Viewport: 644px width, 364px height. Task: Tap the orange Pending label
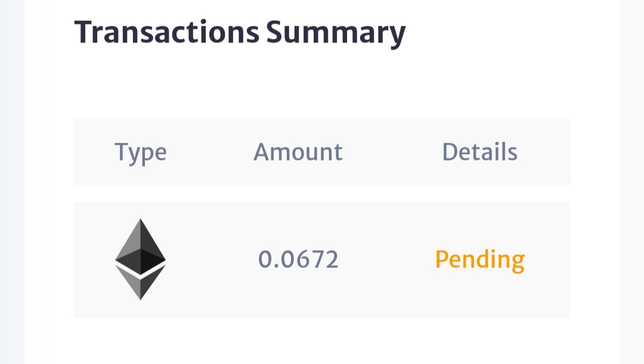(x=479, y=260)
